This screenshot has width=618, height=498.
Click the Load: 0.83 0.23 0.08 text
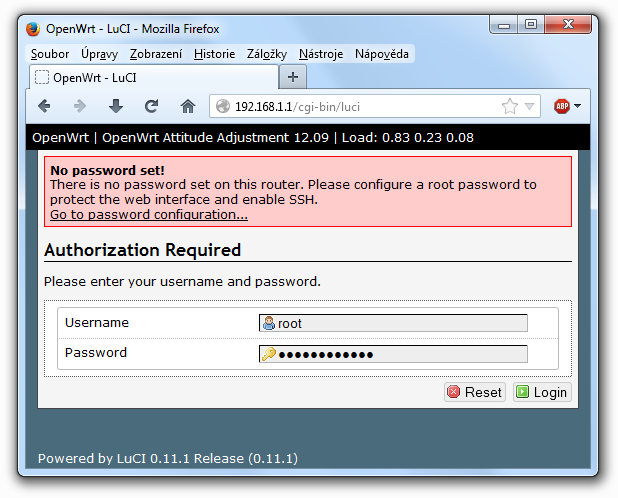pos(408,138)
